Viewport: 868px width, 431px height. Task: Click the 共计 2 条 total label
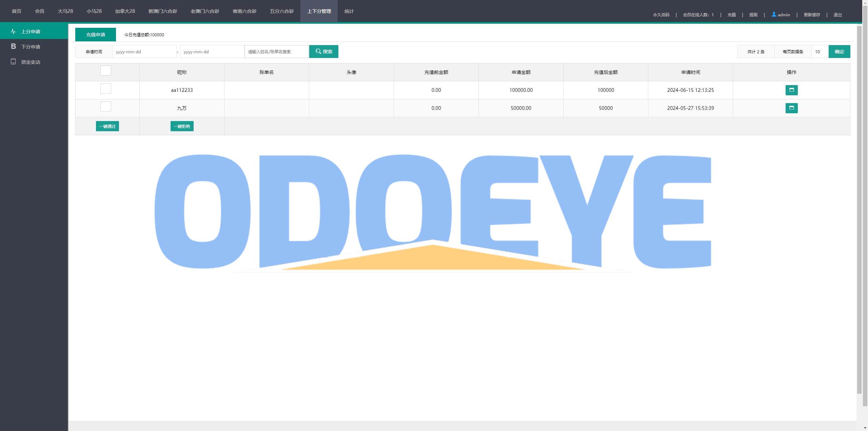click(756, 52)
